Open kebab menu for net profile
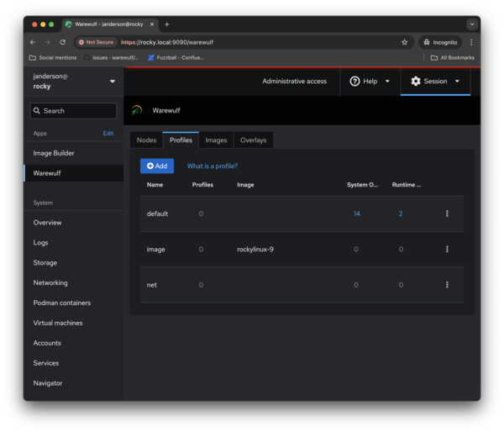This screenshot has height=432, width=504. 447,285
